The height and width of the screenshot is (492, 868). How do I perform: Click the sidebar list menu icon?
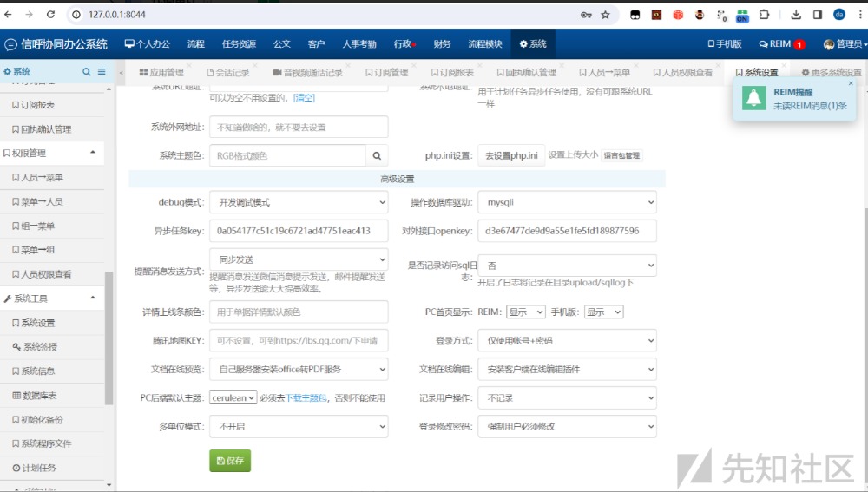[x=102, y=72]
